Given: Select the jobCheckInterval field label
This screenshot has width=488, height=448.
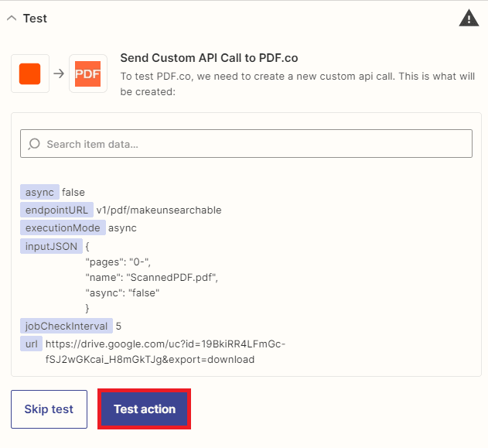Looking at the screenshot, I should (x=67, y=326).
